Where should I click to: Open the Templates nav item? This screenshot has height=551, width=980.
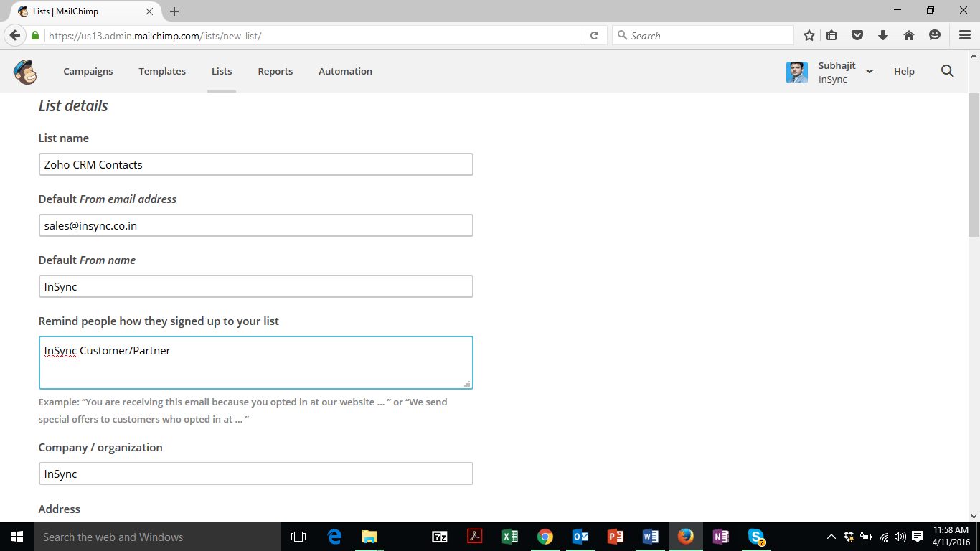[x=162, y=71]
